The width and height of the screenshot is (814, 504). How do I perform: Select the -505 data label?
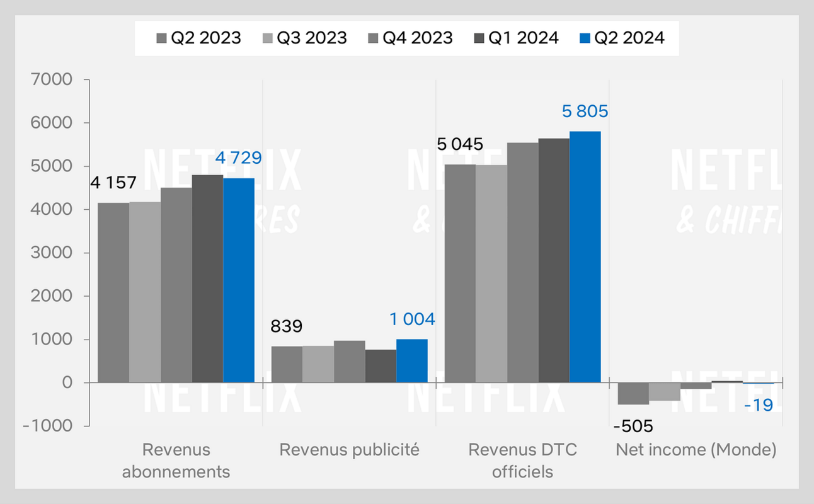pyautogui.click(x=633, y=427)
